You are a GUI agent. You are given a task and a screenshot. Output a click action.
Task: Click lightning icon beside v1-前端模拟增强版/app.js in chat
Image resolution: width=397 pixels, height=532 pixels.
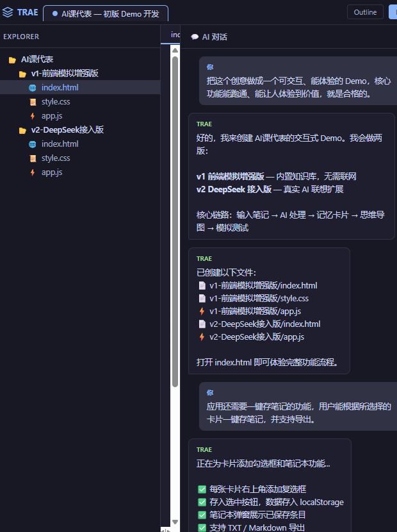pyautogui.click(x=202, y=311)
